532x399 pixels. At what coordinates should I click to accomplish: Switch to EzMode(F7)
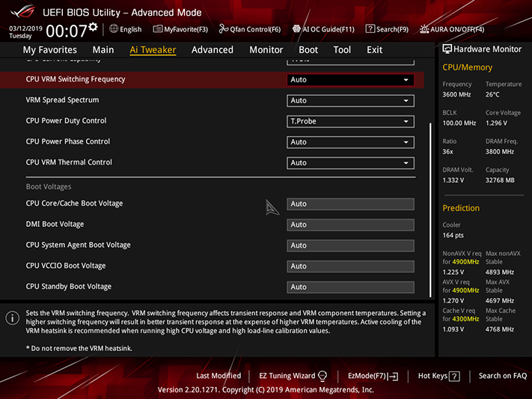[373, 376]
